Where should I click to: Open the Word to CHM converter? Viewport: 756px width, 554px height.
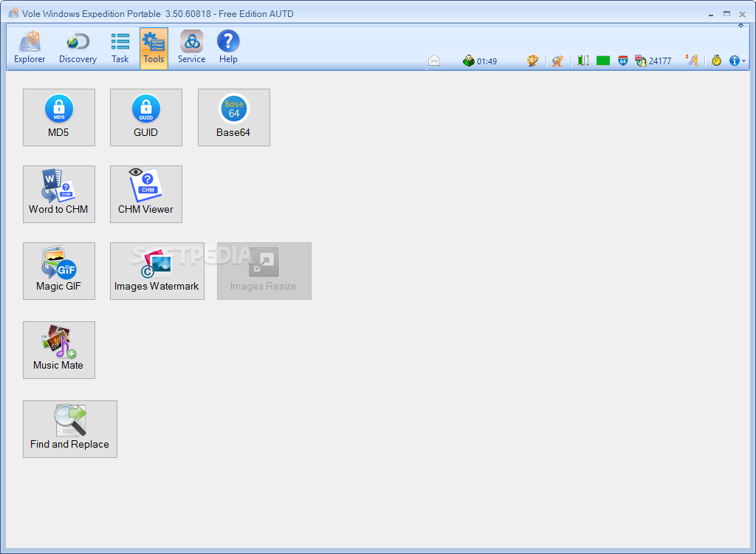tap(59, 194)
